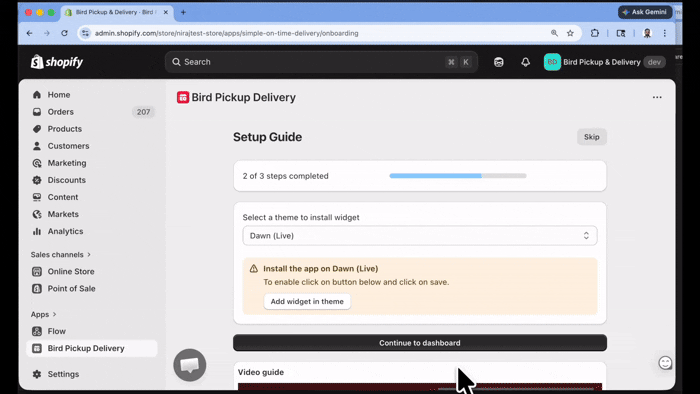Go back in Chrome
The width and height of the screenshot is (700, 394).
click(x=29, y=33)
